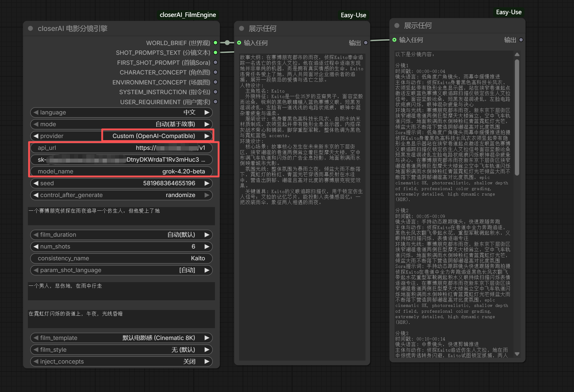Click scroll-down arrow in right text panel
This screenshot has width=574, height=392.
[x=517, y=354]
